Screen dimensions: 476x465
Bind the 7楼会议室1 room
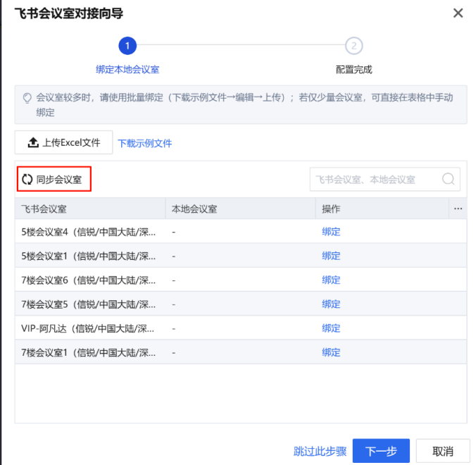(331, 352)
